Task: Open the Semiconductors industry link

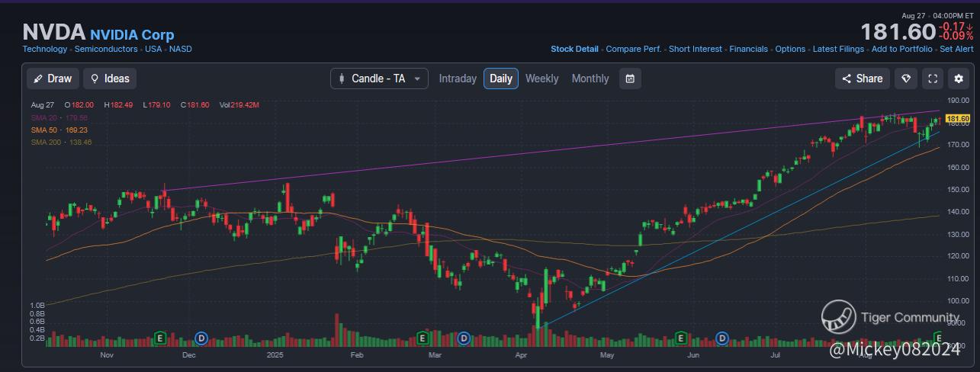Action: tap(106, 49)
